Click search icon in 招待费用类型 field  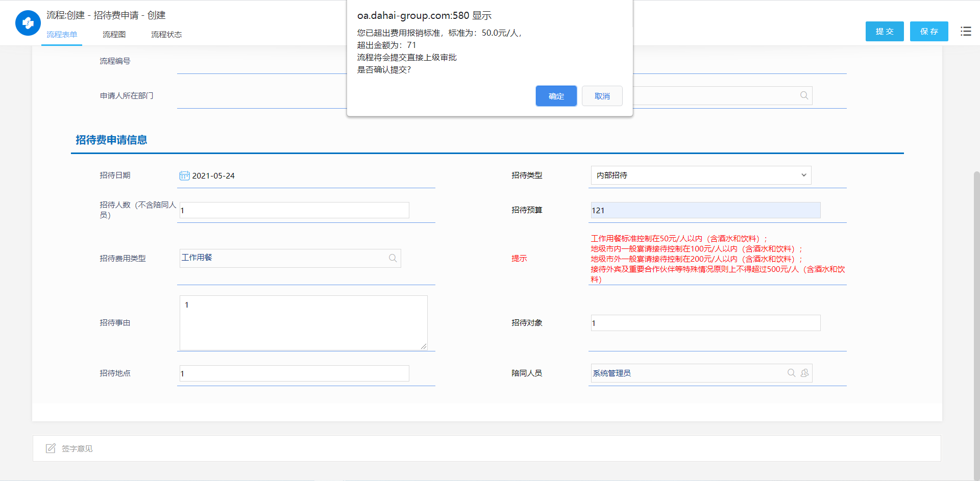(393, 258)
